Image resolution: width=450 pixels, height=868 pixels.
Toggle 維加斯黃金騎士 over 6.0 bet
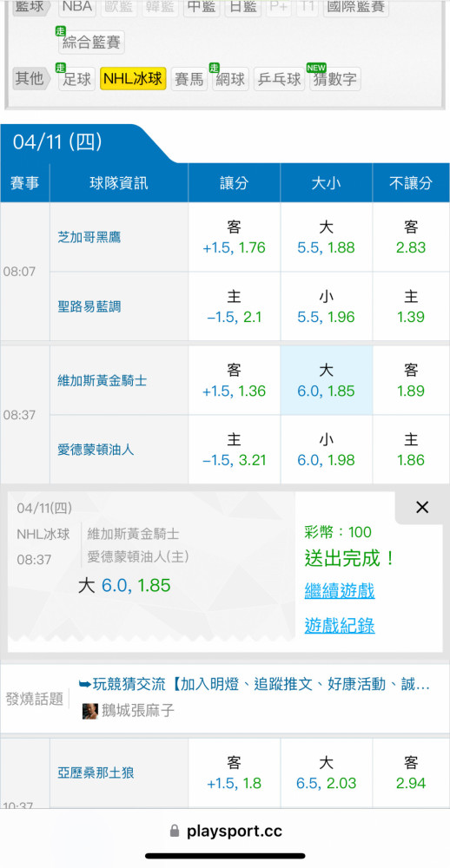(326, 380)
